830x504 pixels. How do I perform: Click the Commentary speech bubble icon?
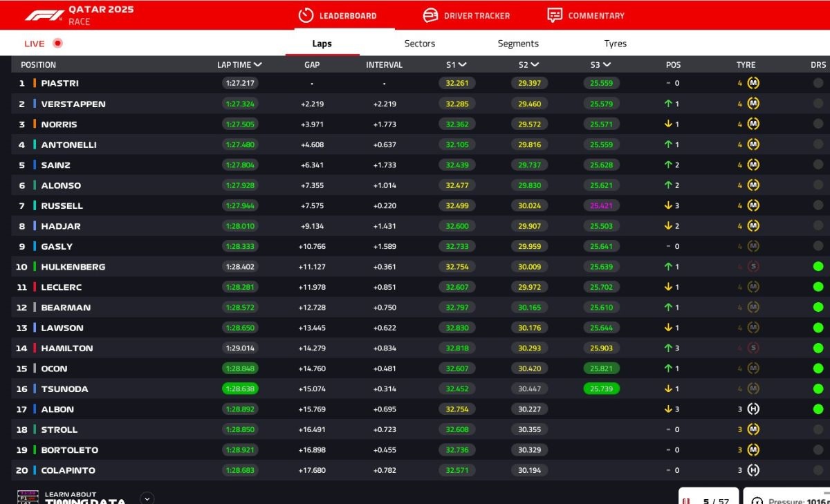point(554,15)
